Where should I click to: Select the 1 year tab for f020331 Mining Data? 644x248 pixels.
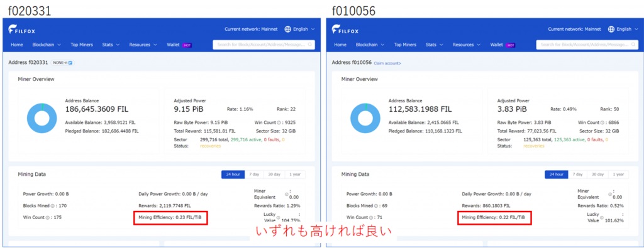coord(296,174)
